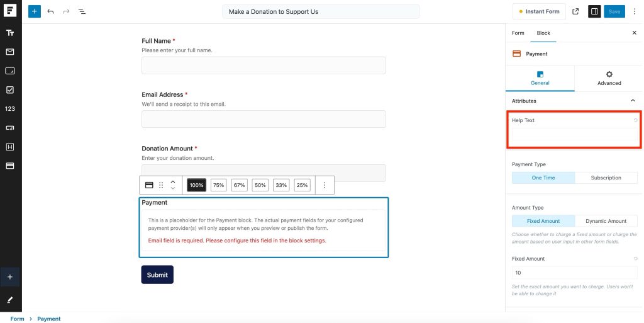The height and width of the screenshot is (323, 644).
Task: Select the text field icon in sidebar
Action: (10, 33)
